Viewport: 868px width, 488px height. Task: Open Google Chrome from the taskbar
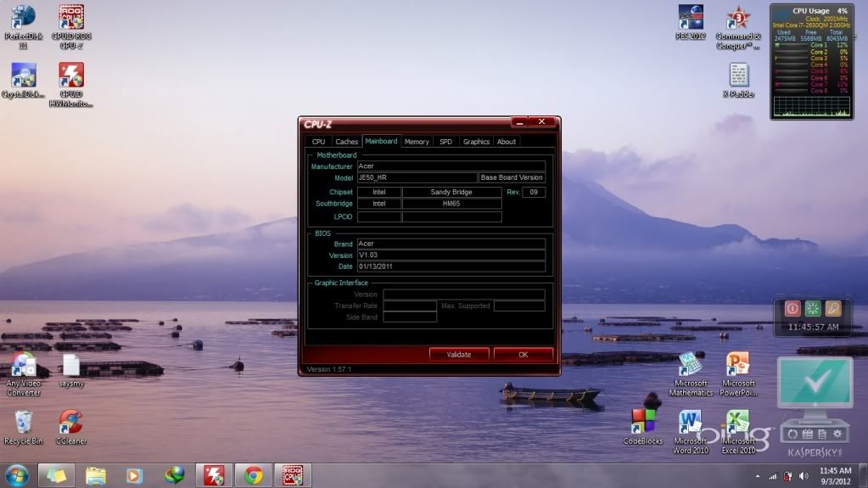tap(253, 475)
